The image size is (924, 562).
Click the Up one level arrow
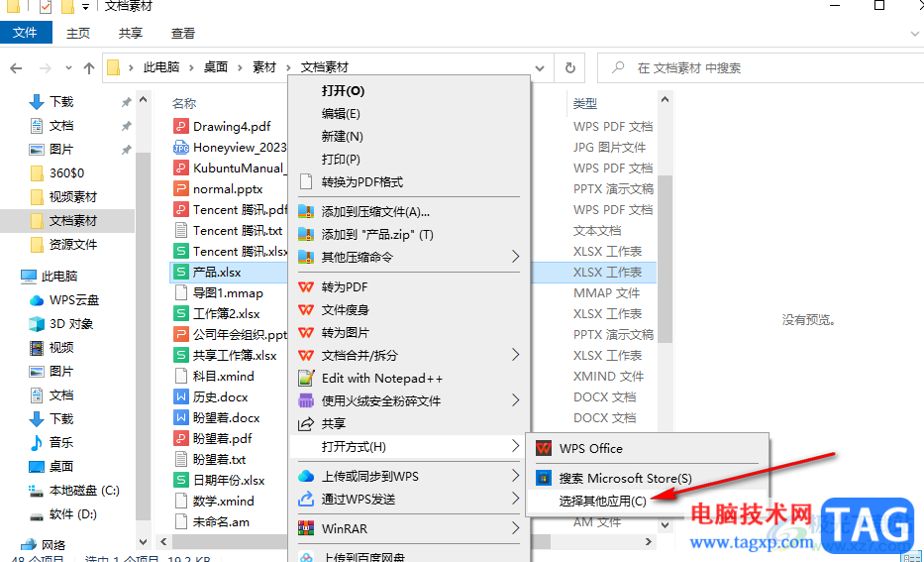pos(89,68)
